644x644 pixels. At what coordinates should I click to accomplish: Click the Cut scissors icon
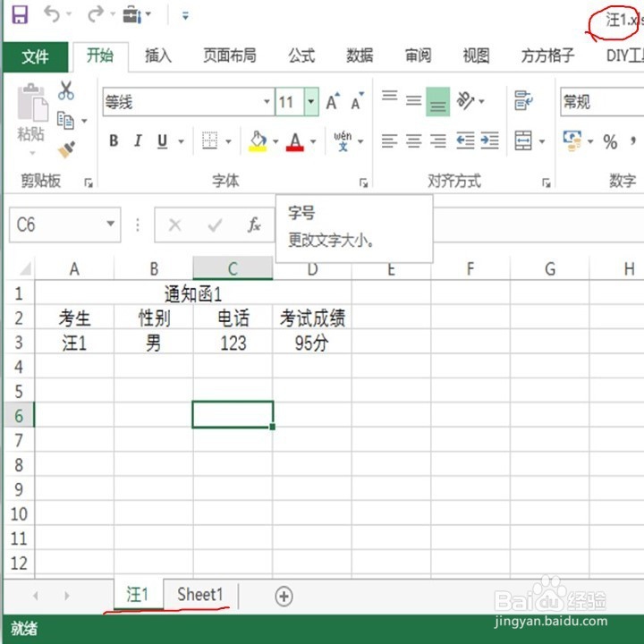coord(66,90)
